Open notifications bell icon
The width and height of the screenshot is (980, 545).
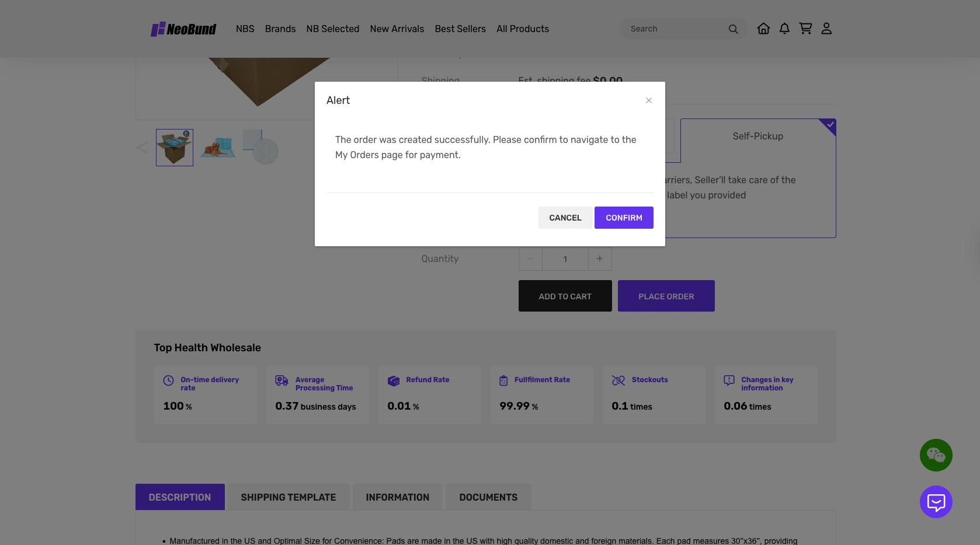[x=784, y=29]
